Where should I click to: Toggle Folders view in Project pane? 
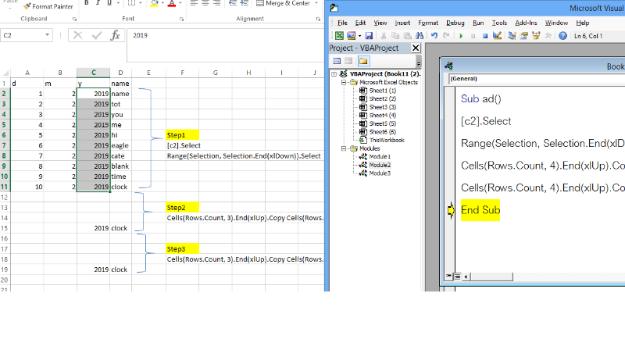tap(363, 61)
